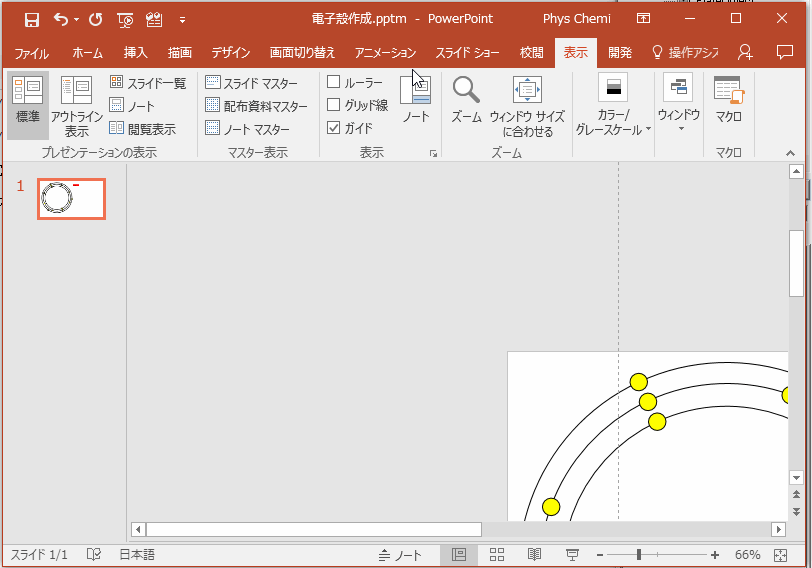Open スライド マスター view
This screenshot has height=568, width=812.
[x=252, y=83]
